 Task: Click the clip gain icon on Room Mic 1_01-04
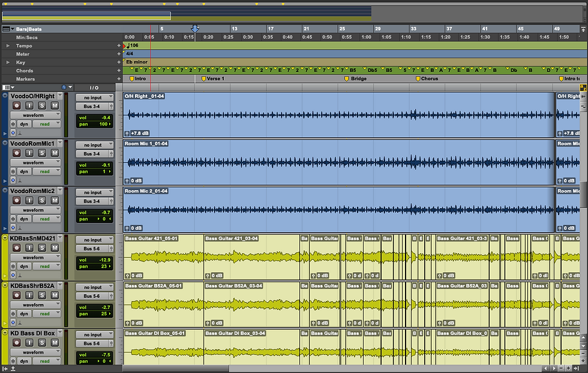click(x=127, y=181)
